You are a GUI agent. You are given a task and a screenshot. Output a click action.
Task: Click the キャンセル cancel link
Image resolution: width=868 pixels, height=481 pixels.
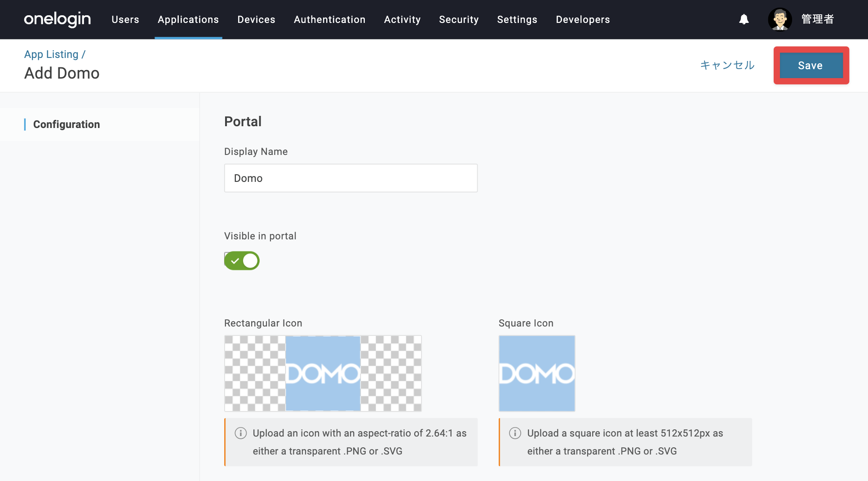[727, 65]
